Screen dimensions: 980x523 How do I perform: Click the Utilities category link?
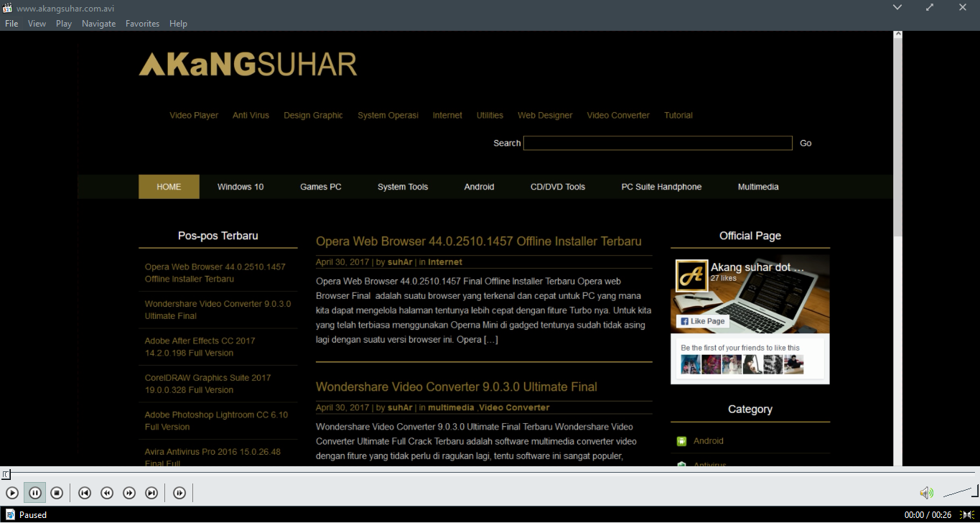[490, 115]
